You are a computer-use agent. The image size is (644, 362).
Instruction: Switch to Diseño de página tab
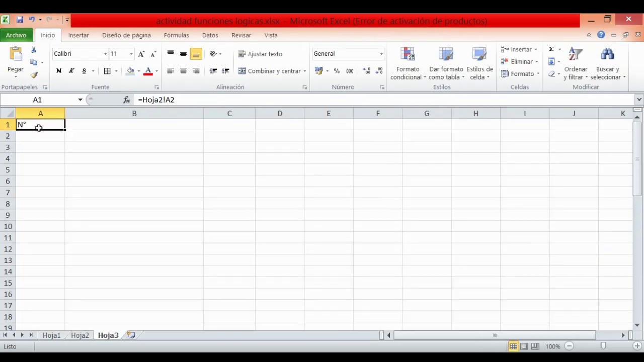126,35
